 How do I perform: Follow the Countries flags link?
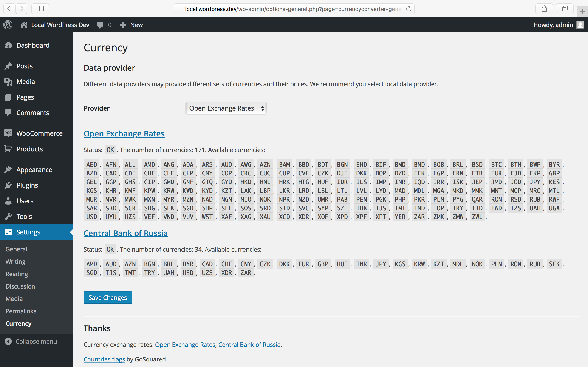[x=104, y=359]
